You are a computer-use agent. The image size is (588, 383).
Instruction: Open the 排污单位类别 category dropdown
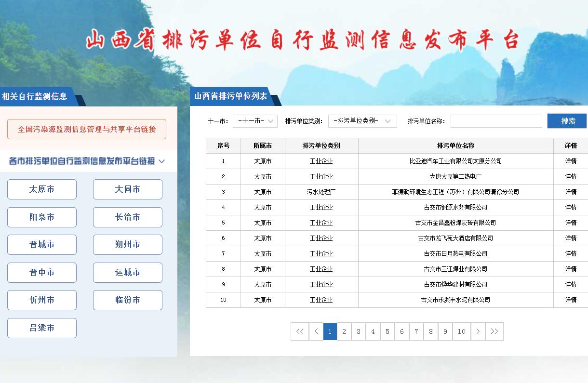pyautogui.click(x=362, y=121)
